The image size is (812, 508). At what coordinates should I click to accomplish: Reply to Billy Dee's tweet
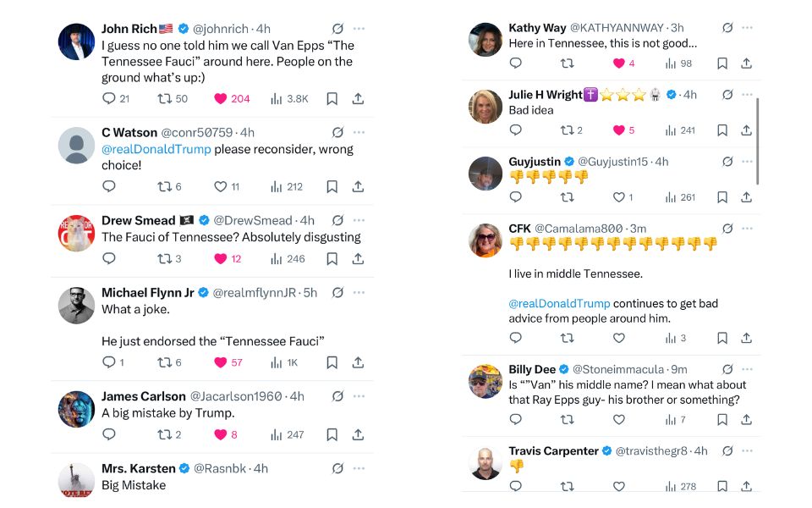pos(516,420)
